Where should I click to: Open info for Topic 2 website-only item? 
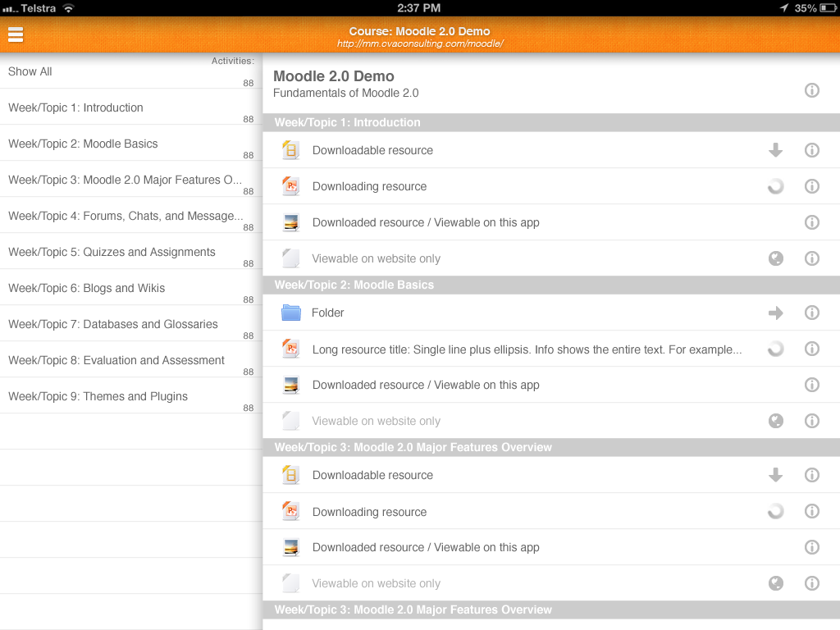coord(811,421)
